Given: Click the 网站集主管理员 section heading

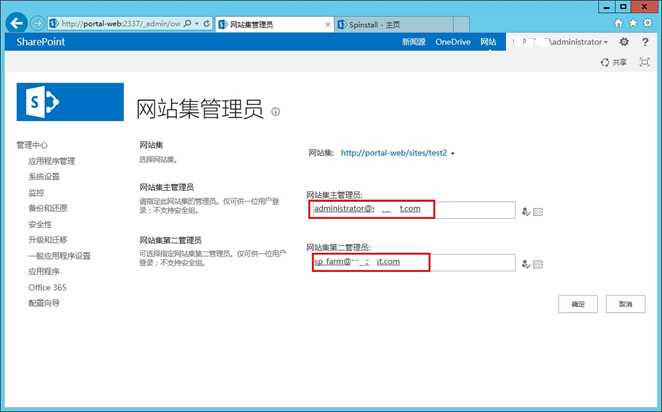Looking at the screenshot, I should click(x=166, y=187).
